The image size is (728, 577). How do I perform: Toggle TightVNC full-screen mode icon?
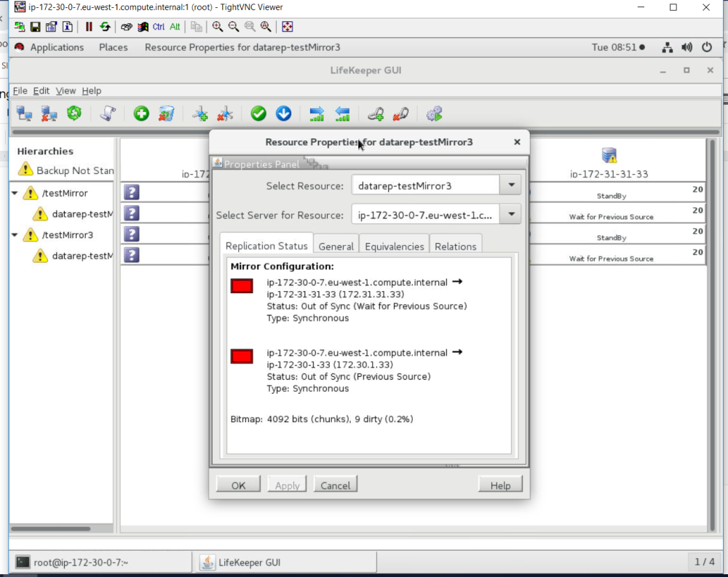coord(288,27)
